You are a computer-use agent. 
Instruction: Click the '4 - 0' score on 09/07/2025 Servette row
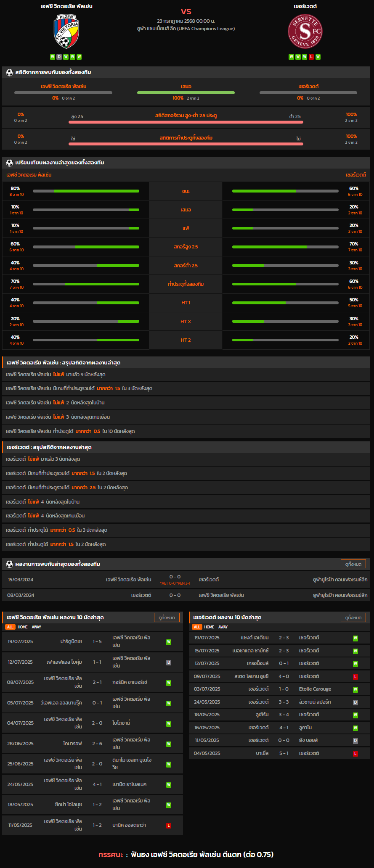[x=284, y=676]
